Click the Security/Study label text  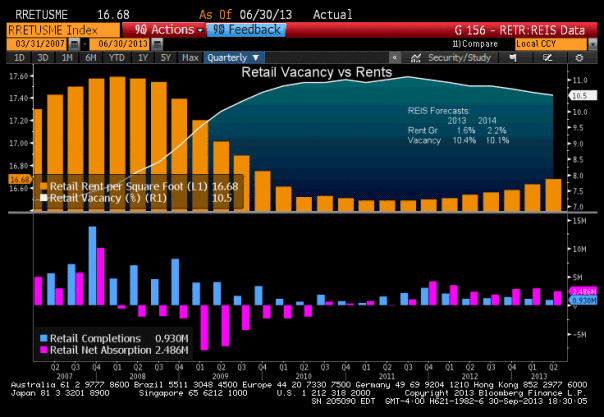pyautogui.click(x=459, y=58)
